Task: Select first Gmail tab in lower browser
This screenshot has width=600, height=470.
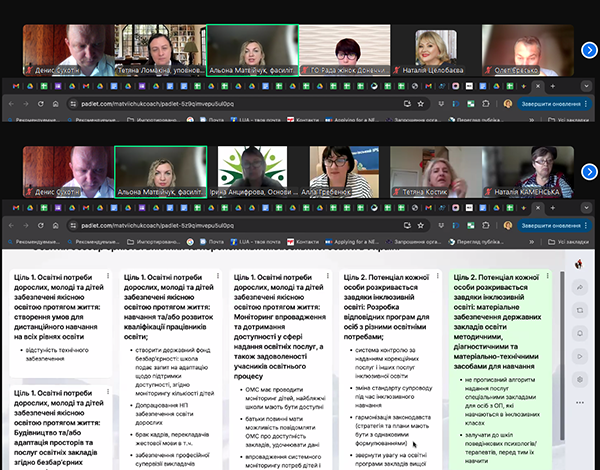Action: (x=16, y=208)
